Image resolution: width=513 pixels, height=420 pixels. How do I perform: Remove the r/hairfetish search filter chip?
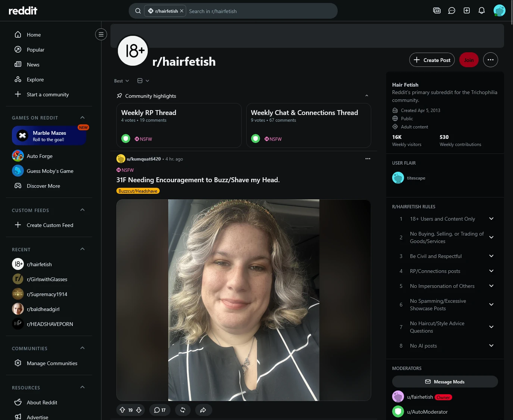[182, 11]
